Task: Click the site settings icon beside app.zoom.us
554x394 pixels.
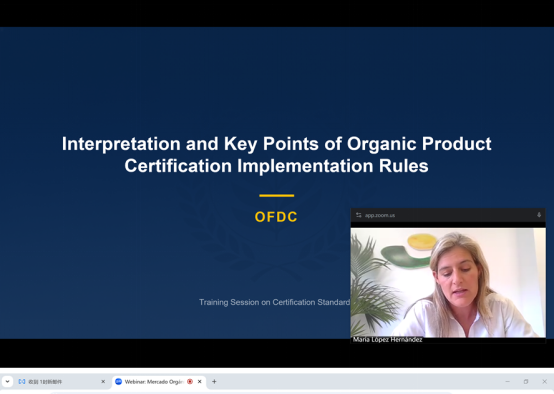Action: point(359,215)
